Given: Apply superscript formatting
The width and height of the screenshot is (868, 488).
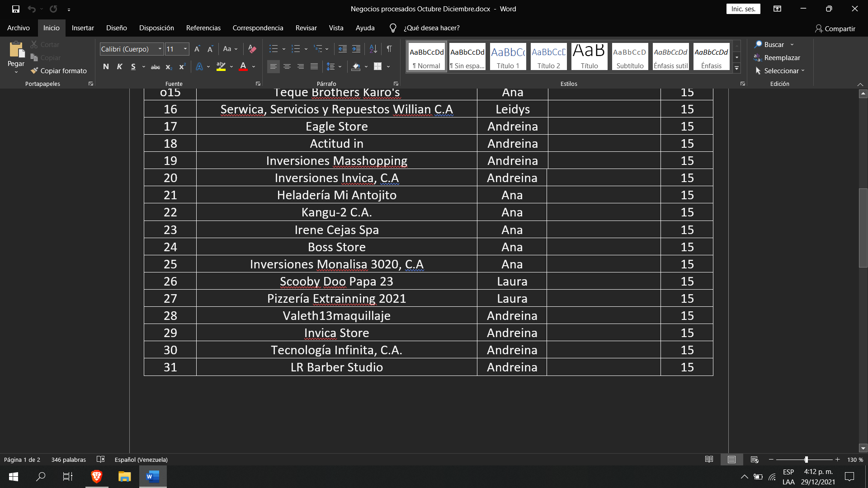Looking at the screenshot, I should pos(182,67).
